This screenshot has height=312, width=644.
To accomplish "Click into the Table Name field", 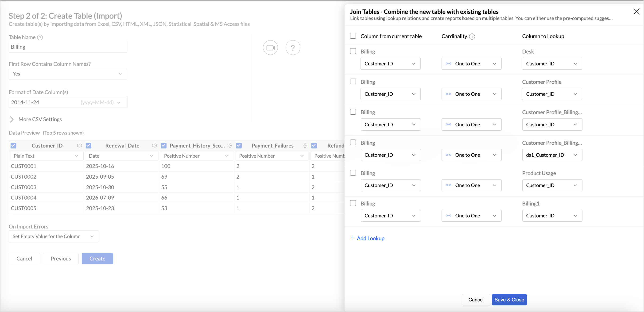I will click(68, 47).
